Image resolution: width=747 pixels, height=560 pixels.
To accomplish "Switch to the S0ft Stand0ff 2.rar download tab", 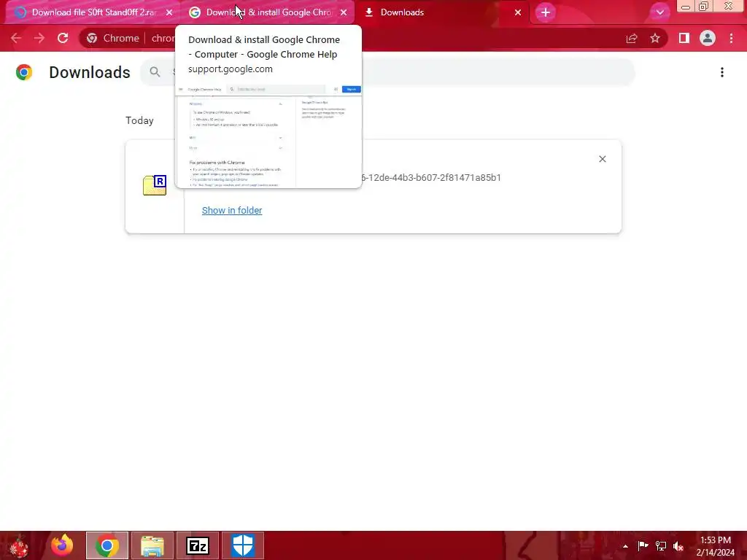I will point(93,12).
